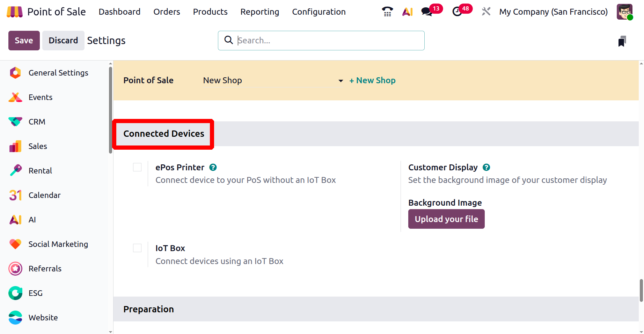
Task: Enable the IoT Box checkbox
Action: pos(137,248)
